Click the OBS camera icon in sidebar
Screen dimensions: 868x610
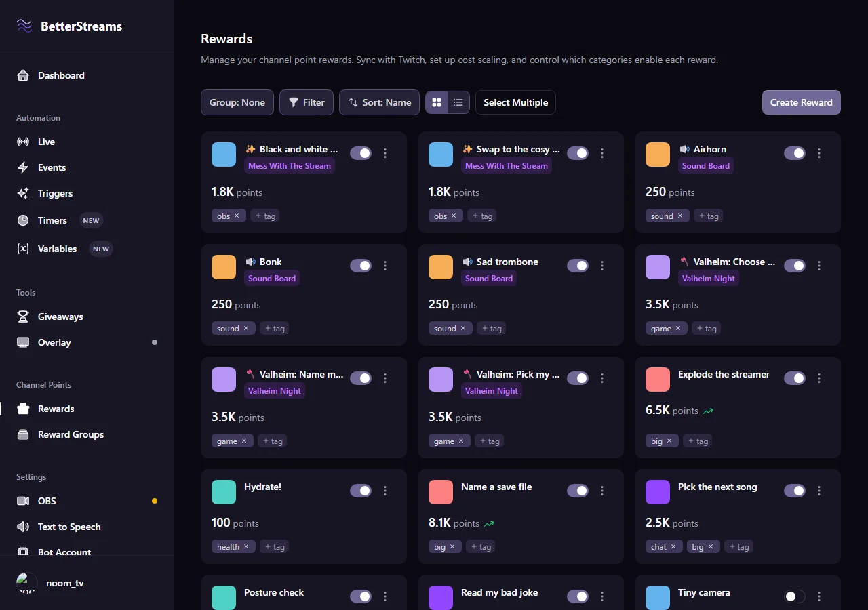pos(23,501)
